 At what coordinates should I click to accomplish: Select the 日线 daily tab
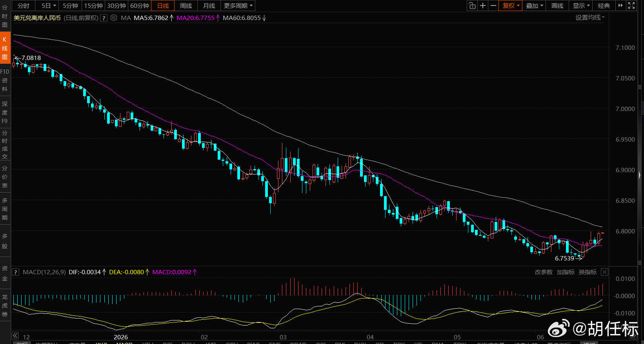[163, 5]
